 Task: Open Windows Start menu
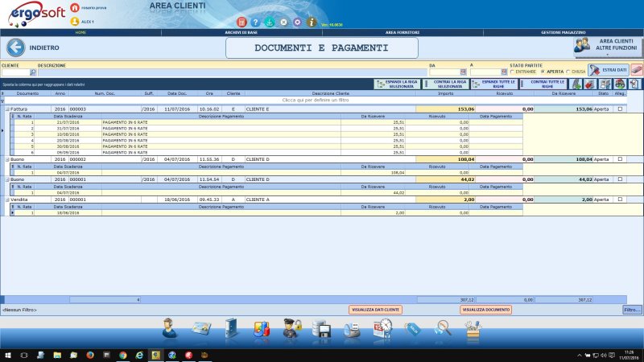(x=8, y=355)
